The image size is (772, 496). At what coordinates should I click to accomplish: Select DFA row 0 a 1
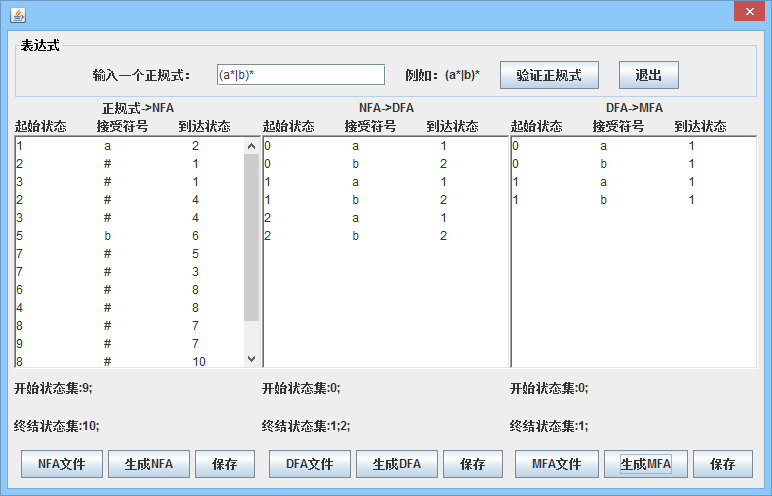[x=386, y=146]
